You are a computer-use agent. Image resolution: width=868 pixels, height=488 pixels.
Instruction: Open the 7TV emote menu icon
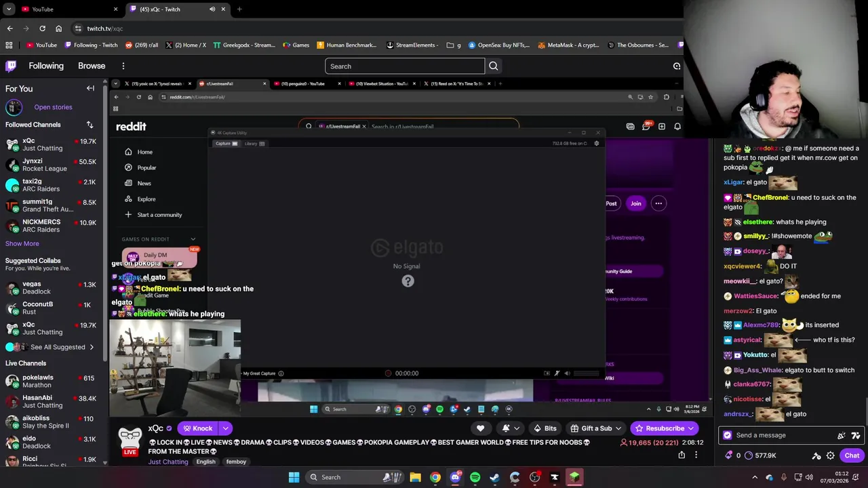(856, 435)
